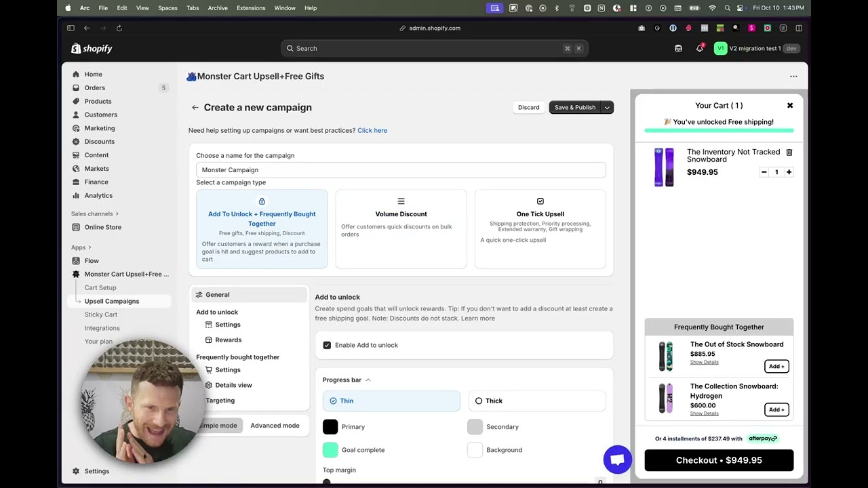Image resolution: width=868 pixels, height=488 pixels.
Task: Open Customers in the sidebar
Action: (x=100, y=115)
